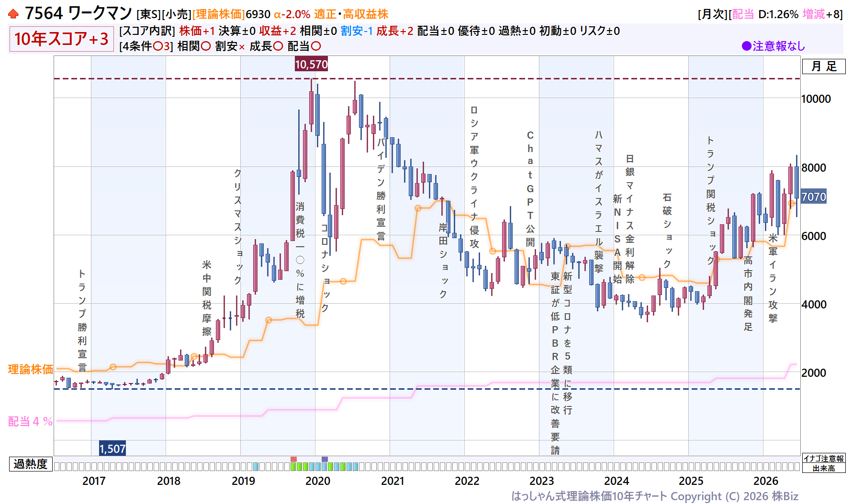The image size is (852, 504).
Task: Click the バイデン勝利宣言 event annotation
Action: pyautogui.click(x=381, y=189)
